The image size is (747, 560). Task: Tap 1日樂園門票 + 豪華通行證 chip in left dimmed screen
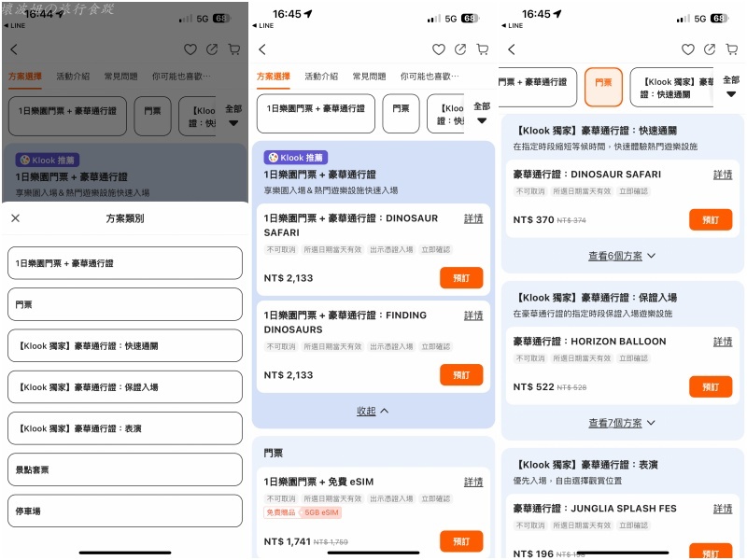pyautogui.click(x=67, y=116)
